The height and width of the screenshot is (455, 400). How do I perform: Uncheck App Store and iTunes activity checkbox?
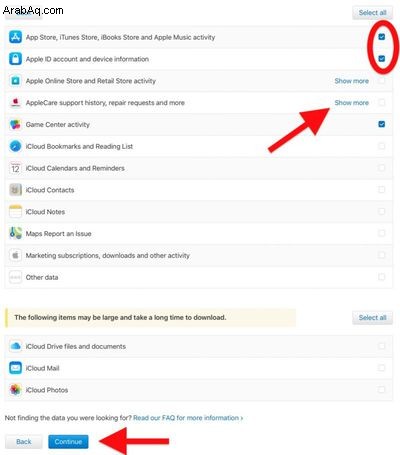(x=382, y=37)
